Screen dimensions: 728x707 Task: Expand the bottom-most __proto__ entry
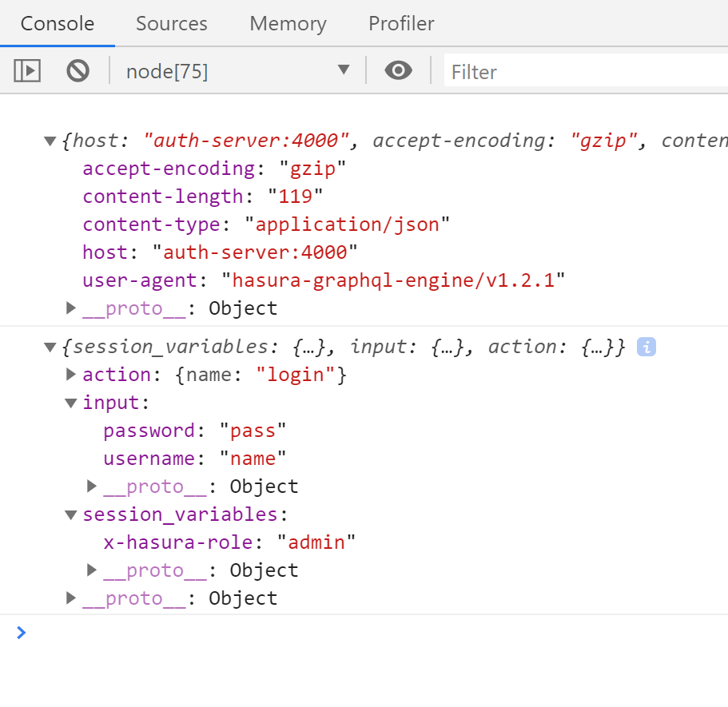click(x=70, y=598)
